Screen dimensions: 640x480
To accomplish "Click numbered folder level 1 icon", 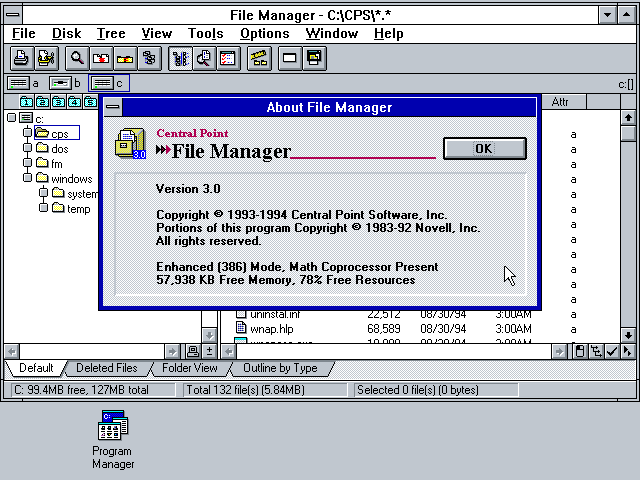I will 26,102.
